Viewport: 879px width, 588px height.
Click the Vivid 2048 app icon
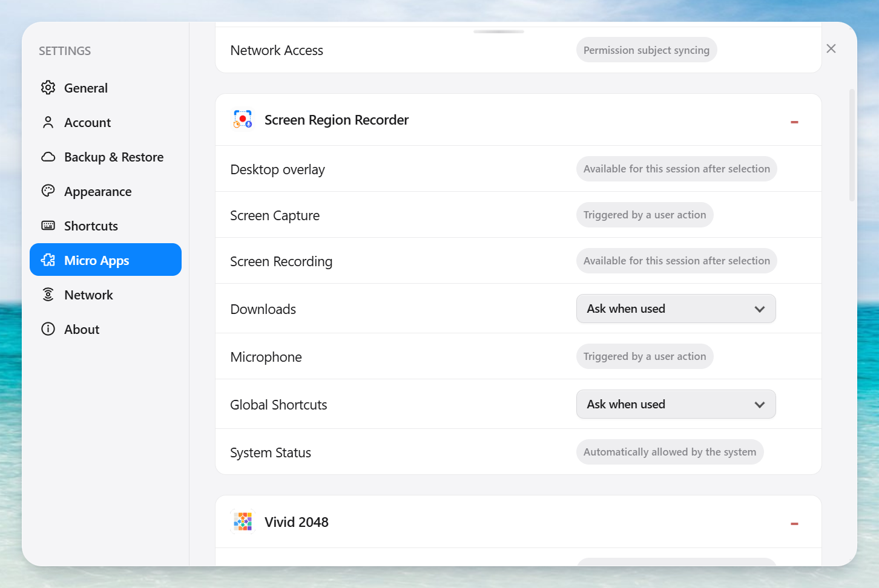click(243, 521)
